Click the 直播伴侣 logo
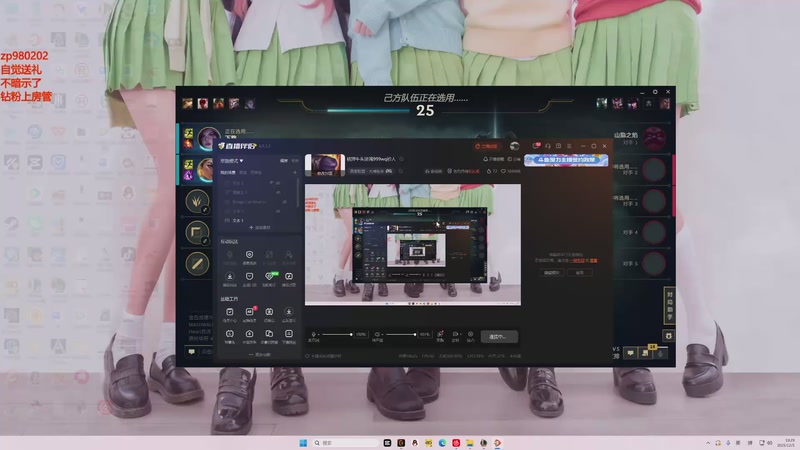Image resolution: width=800 pixels, height=450 pixels. coord(237,146)
